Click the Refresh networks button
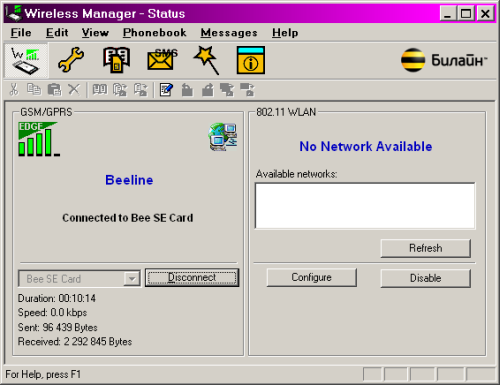Screen dimensions: 500x385 coord(426,248)
